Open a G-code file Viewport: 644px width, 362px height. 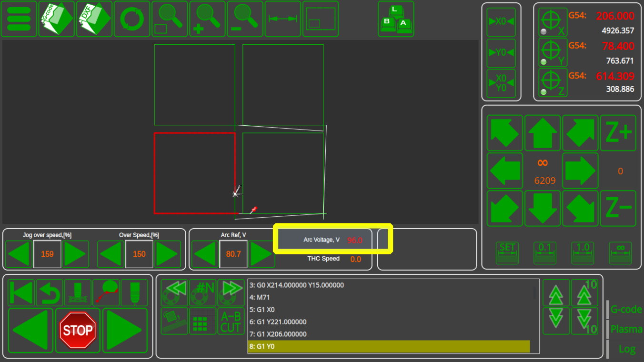(x=56, y=19)
